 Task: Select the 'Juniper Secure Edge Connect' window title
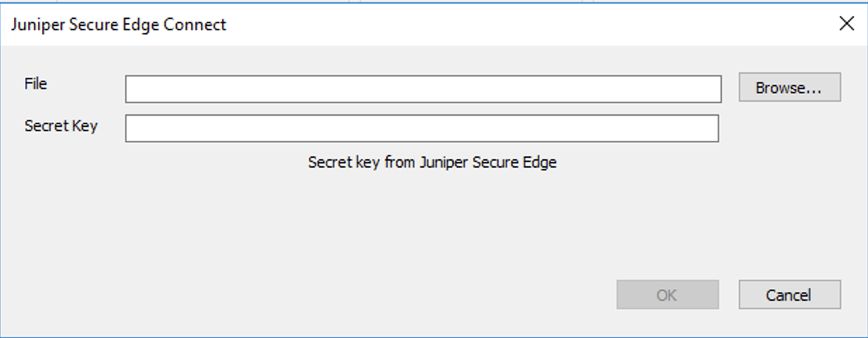click(x=119, y=25)
